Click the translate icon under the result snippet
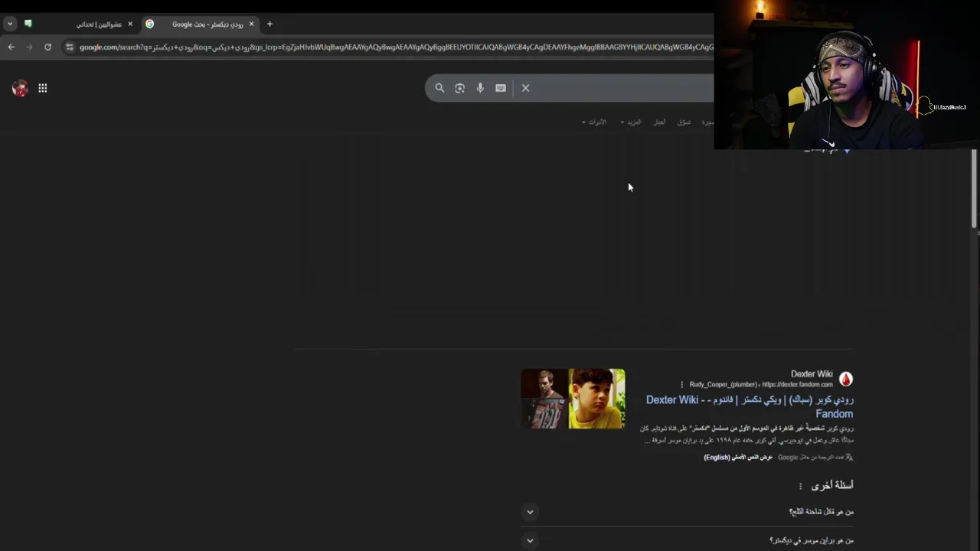Screen dimensions: 980x551 point(849,457)
